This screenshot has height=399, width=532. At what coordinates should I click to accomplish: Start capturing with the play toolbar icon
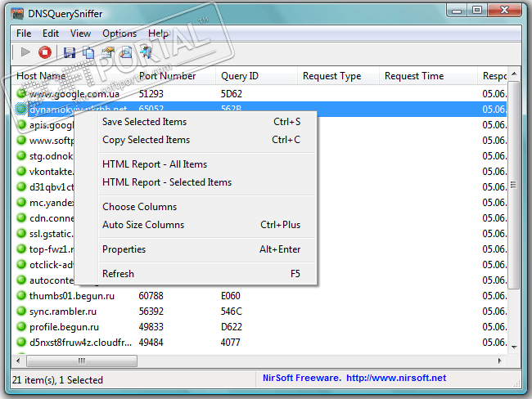pyautogui.click(x=25, y=52)
